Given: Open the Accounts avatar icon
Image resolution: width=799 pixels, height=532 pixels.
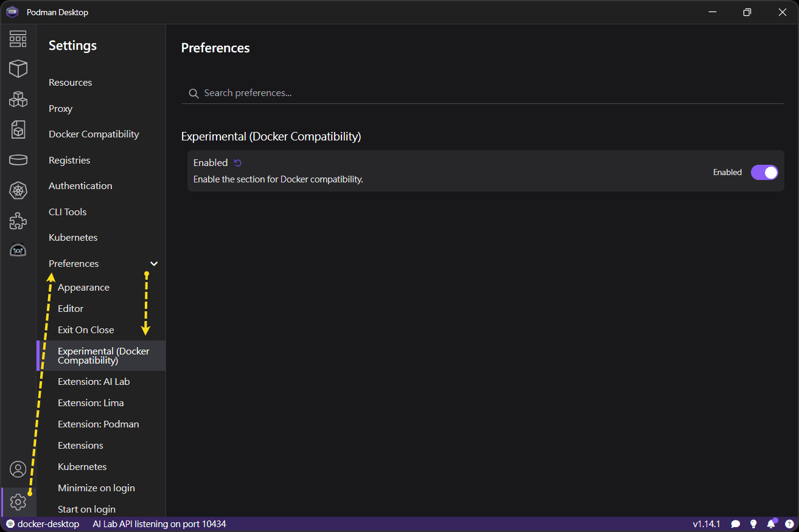Looking at the screenshot, I should click(18, 469).
